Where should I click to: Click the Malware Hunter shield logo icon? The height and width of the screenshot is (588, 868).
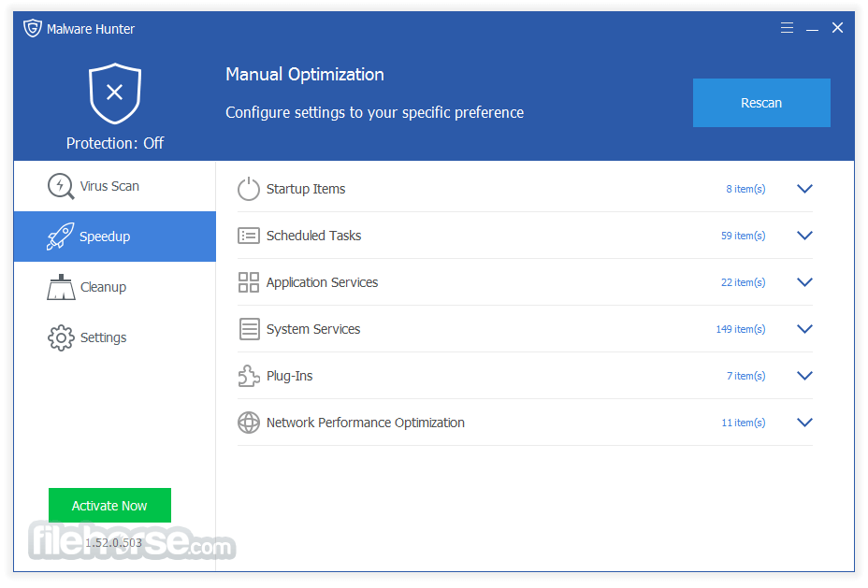(33, 28)
